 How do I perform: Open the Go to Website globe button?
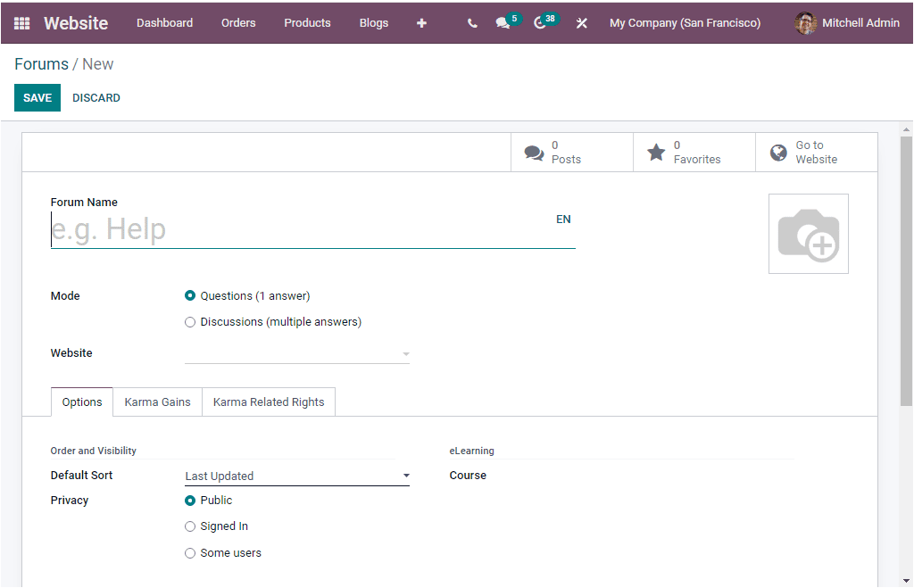(815, 152)
